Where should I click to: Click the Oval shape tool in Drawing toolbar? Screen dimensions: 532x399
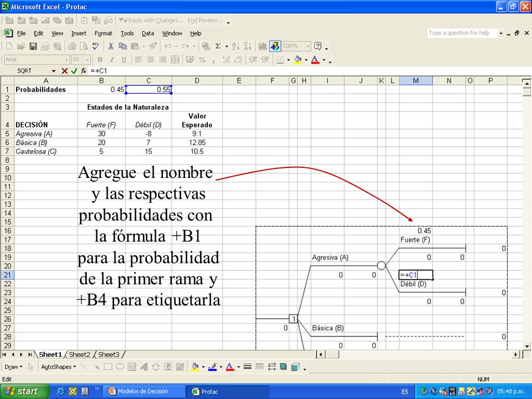tap(120, 367)
